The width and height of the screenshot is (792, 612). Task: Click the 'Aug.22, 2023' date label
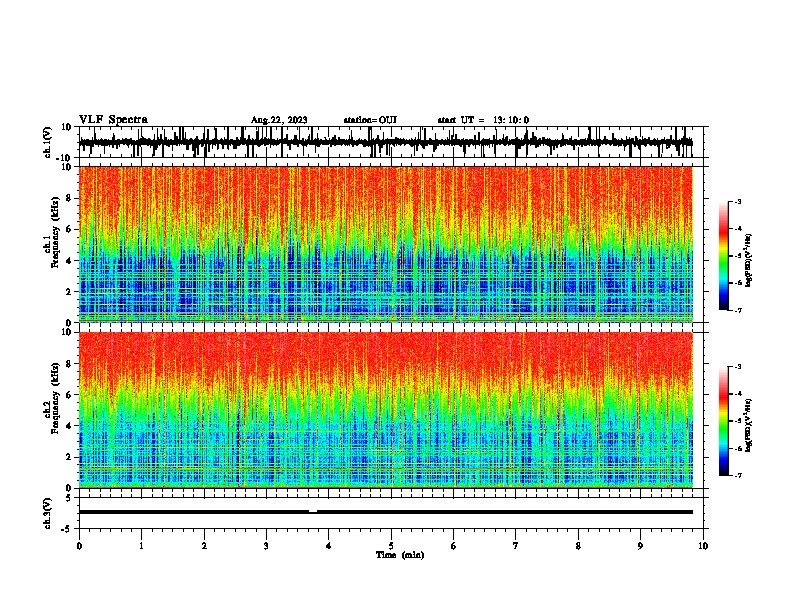(x=279, y=120)
